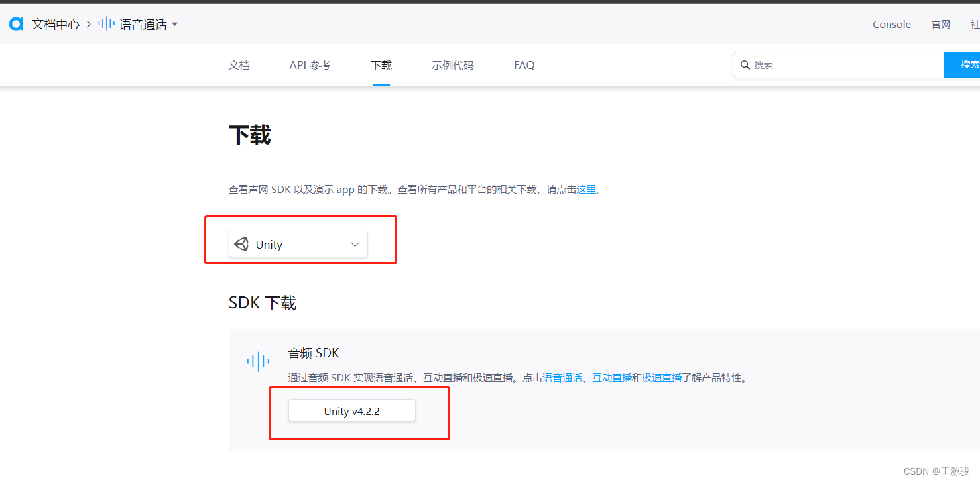
Task: Open the 互动直播 link
Action: [612, 378]
